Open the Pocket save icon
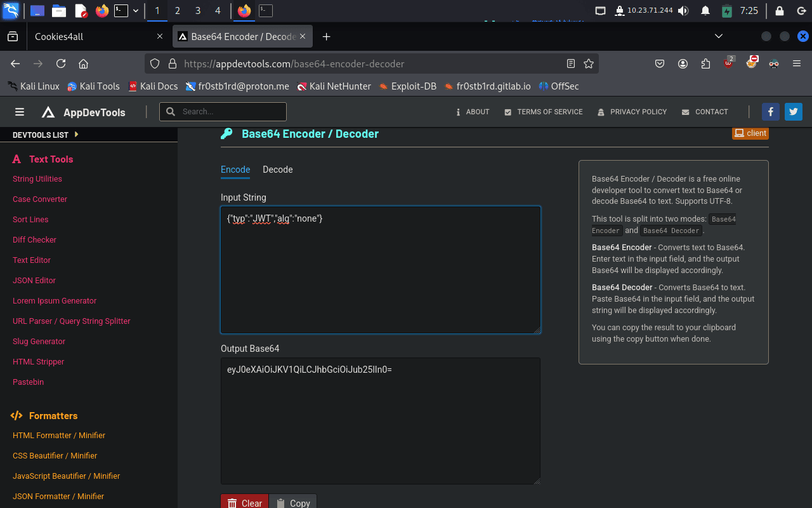This screenshot has height=508, width=812. [x=660, y=63]
